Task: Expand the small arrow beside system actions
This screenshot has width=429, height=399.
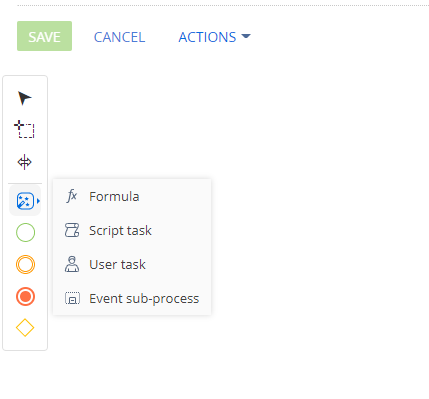Action: (x=38, y=201)
